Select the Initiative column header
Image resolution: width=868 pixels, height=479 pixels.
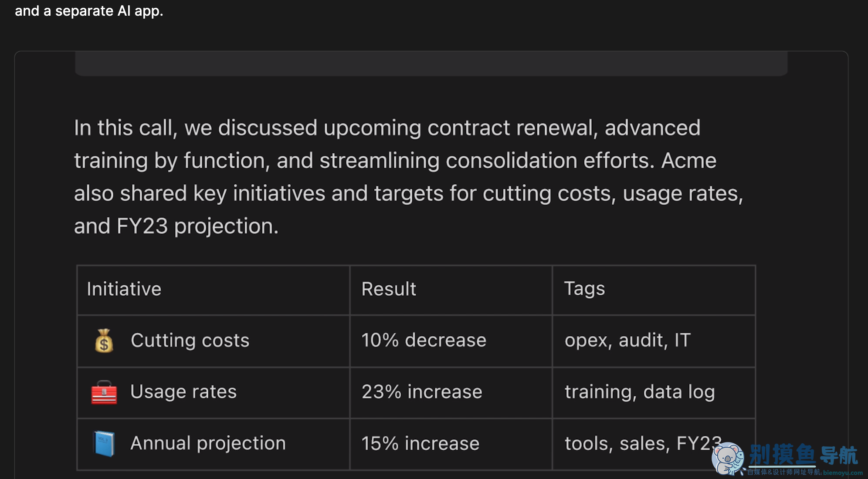click(214, 290)
